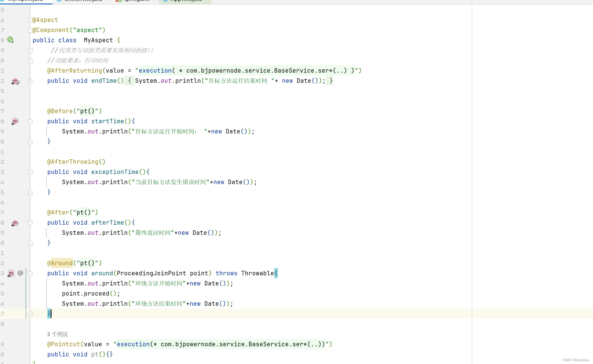
Task: Collapse the around method via its fold marker
Action: [x=30, y=274]
